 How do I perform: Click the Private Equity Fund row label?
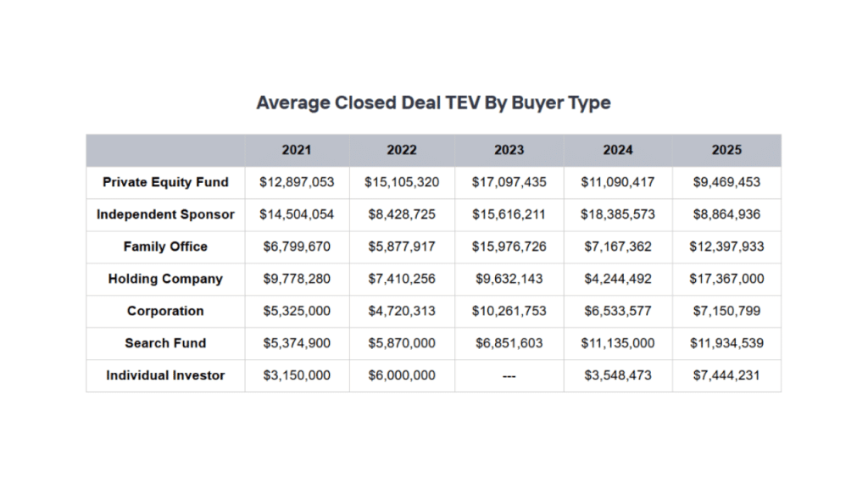pos(165,182)
